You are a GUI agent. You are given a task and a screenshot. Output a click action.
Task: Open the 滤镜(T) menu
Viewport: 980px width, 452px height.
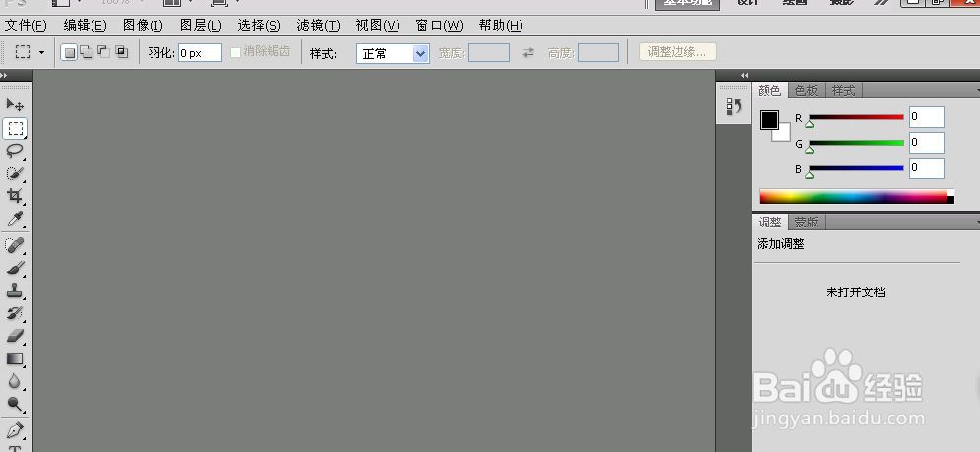[x=319, y=26]
